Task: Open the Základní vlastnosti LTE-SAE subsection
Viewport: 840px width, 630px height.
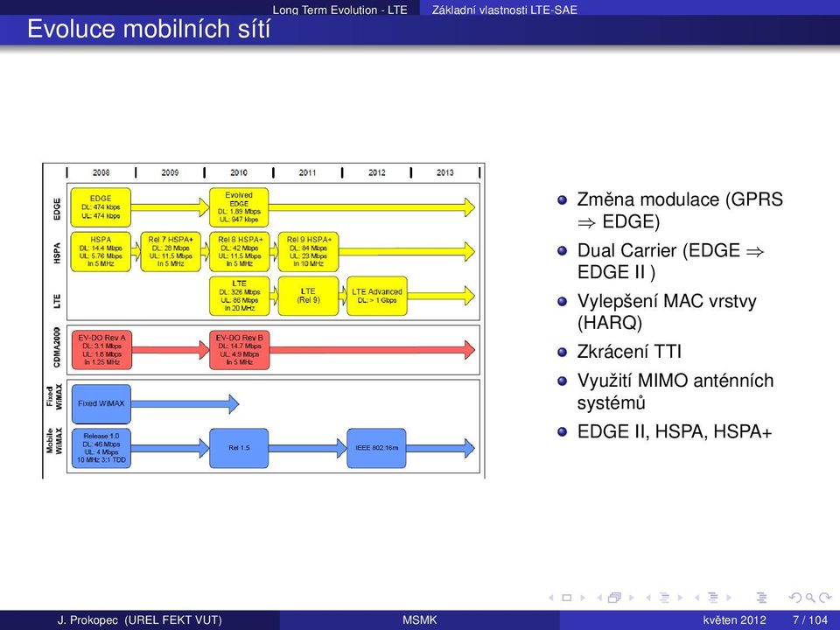Action: (505, 9)
